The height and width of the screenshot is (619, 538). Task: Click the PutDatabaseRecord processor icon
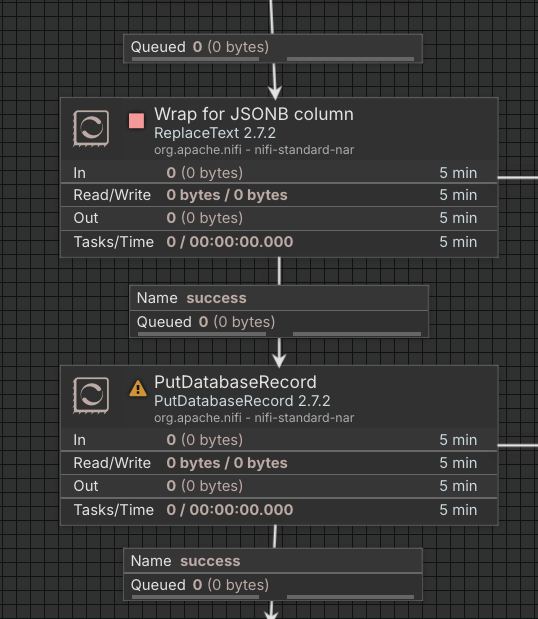point(91,396)
